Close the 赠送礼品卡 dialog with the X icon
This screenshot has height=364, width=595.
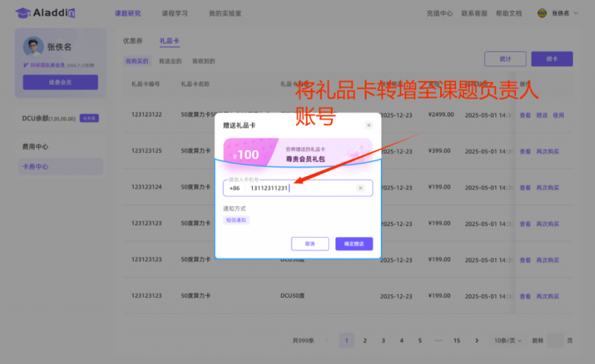pos(368,126)
